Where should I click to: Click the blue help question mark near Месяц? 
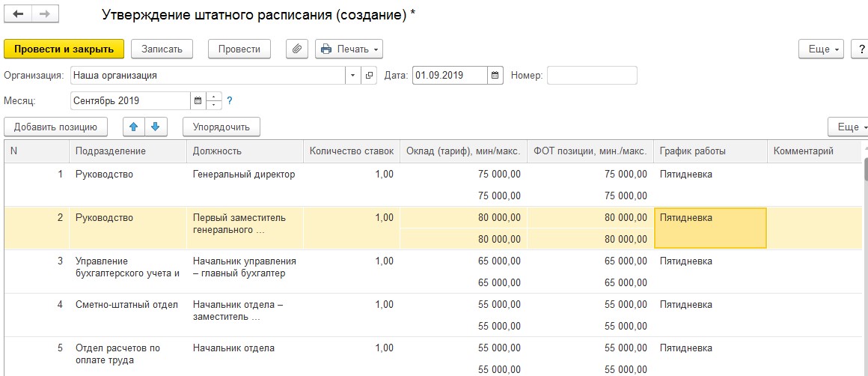[230, 100]
